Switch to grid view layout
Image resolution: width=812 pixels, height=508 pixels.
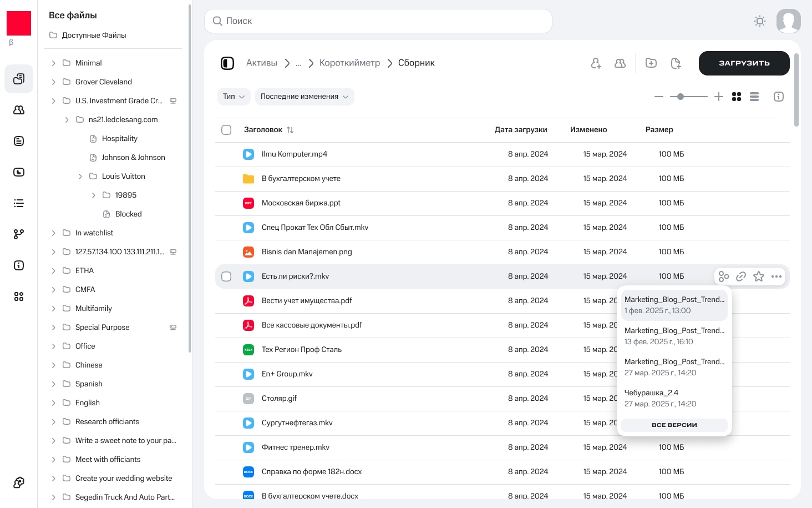coord(737,97)
